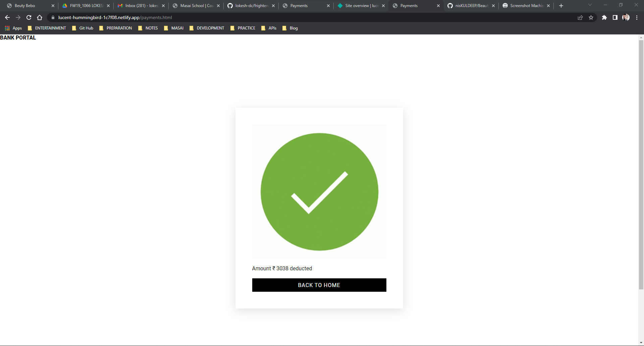Click the browser profile avatar icon
Image resolution: width=644 pixels, height=346 pixels.
(x=627, y=17)
